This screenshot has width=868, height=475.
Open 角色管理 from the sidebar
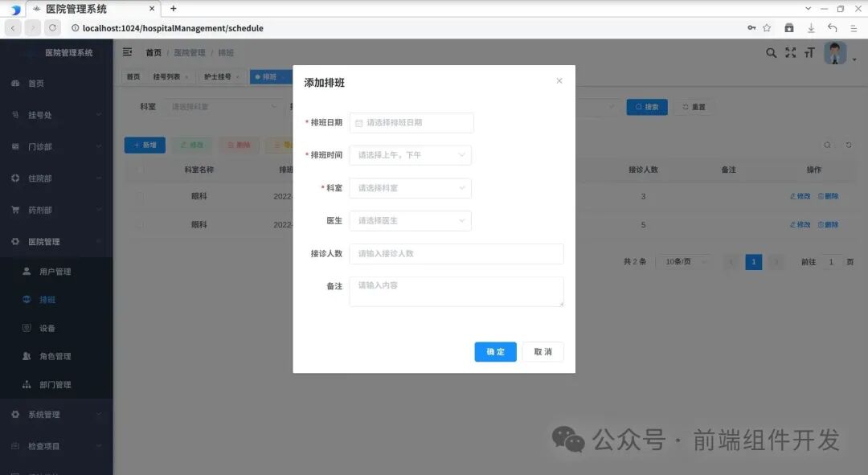[53, 355]
